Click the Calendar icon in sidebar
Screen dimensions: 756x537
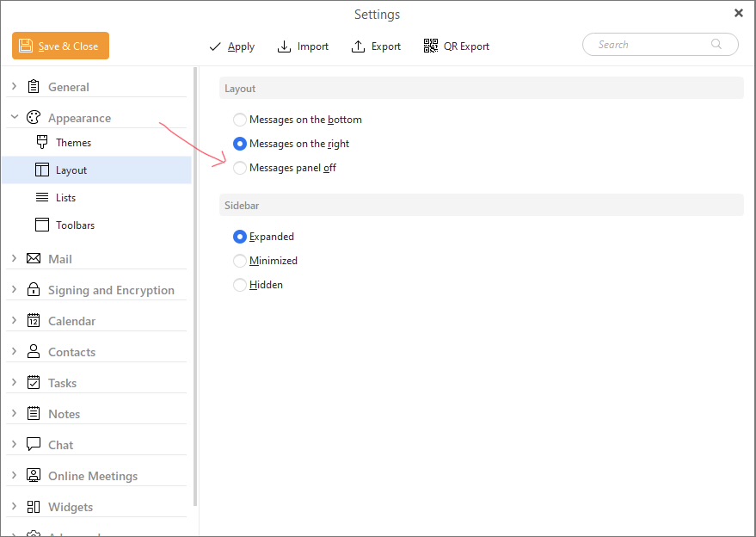pos(34,321)
